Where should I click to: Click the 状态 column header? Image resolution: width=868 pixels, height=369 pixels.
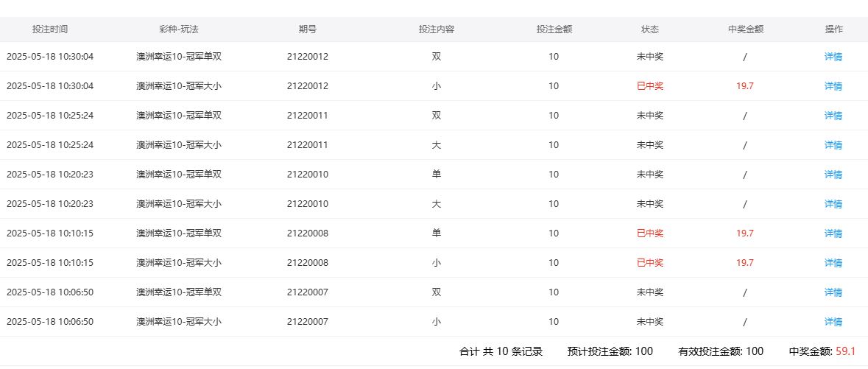[650, 30]
